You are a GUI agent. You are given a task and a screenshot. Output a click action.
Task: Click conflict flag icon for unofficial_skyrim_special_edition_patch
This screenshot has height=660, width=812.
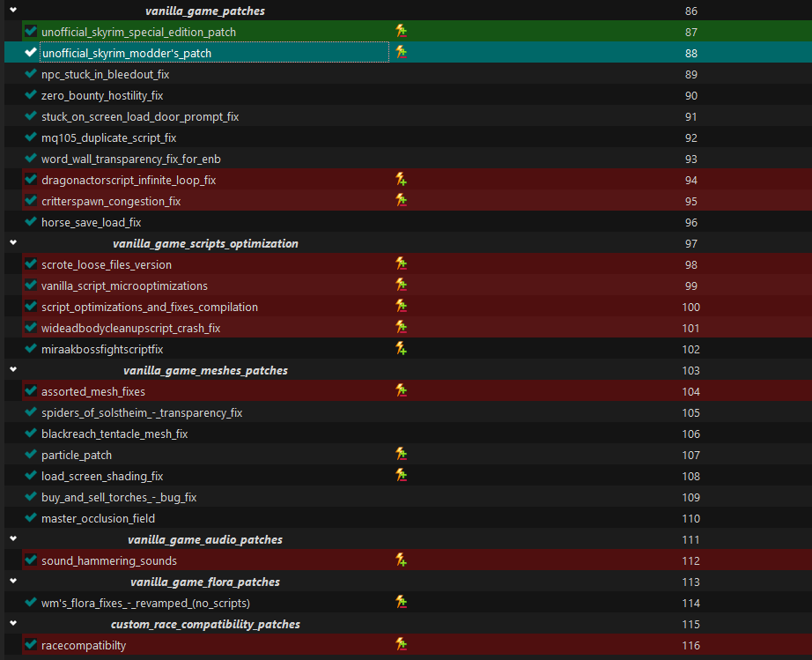[401, 31]
